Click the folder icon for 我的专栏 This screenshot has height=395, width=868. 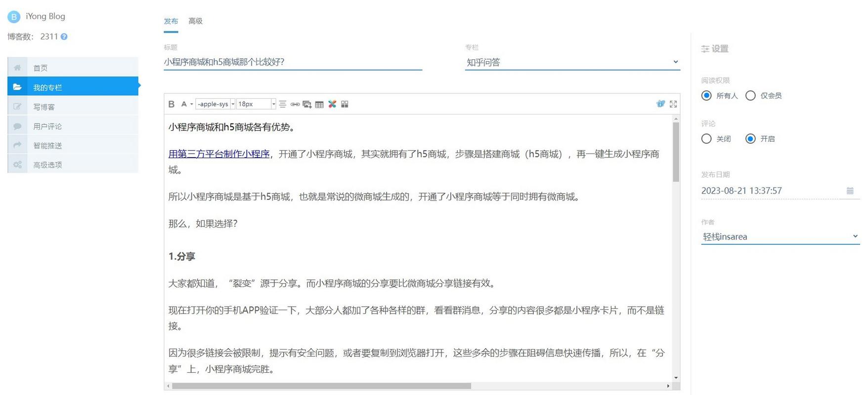17,87
